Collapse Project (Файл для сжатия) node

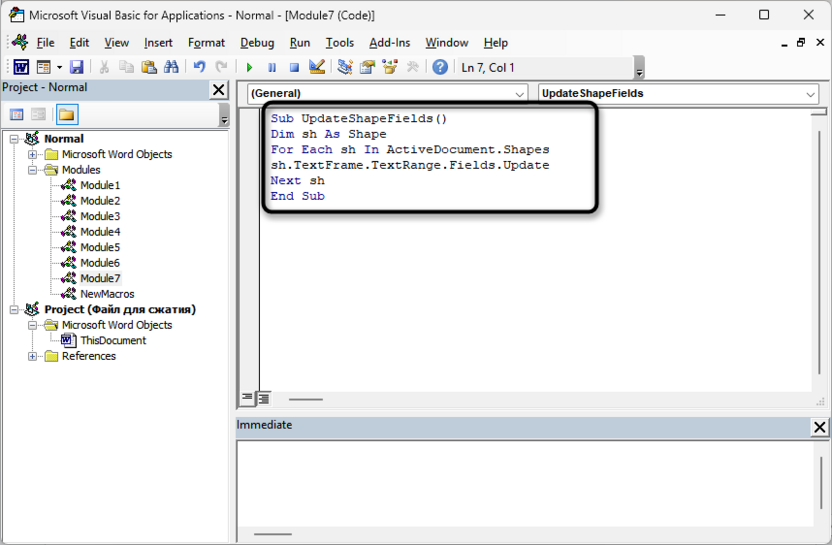(14, 310)
